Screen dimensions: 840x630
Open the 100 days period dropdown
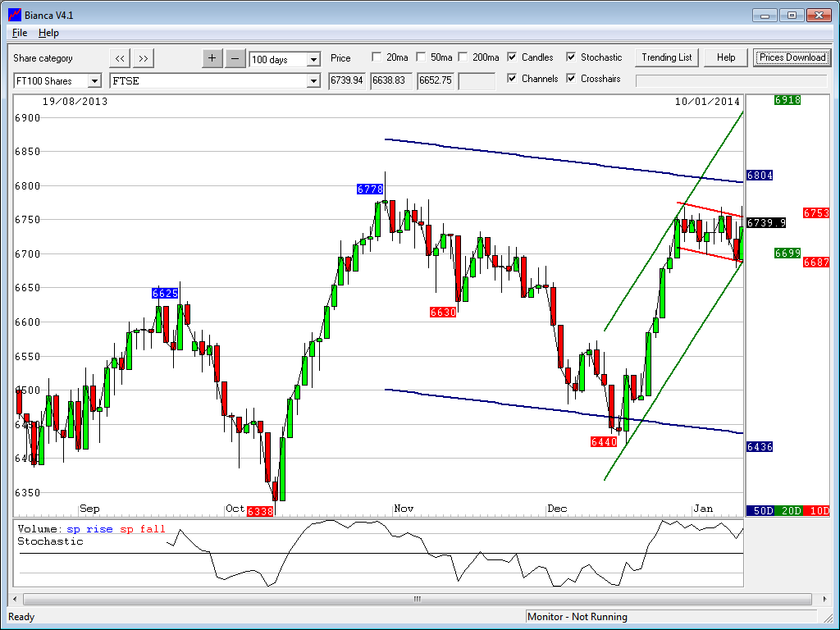pos(313,60)
